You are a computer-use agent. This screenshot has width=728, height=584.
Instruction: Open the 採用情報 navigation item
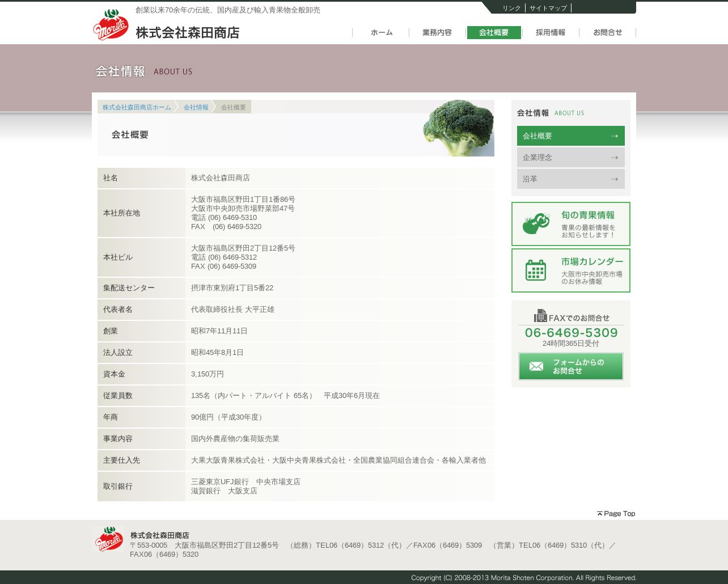[551, 33]
